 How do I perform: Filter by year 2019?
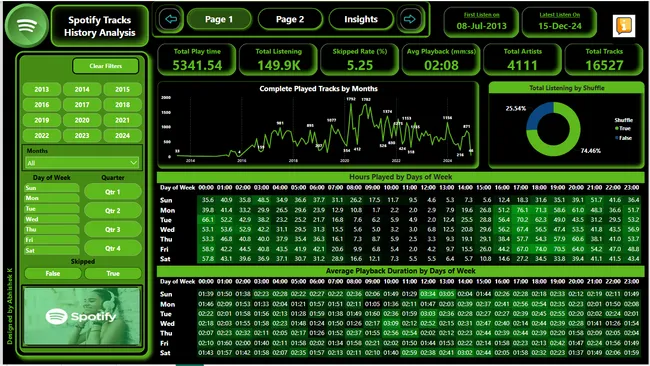click(x=41, y=120)
